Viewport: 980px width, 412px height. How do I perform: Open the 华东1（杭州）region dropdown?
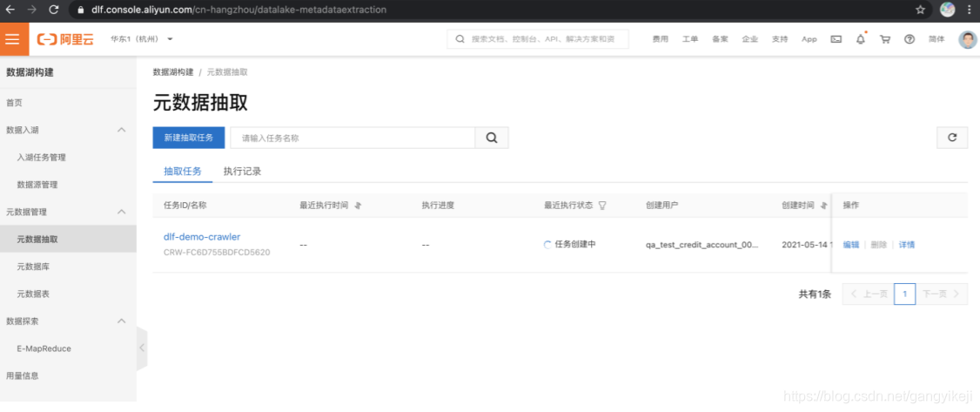tap(141, 39)
